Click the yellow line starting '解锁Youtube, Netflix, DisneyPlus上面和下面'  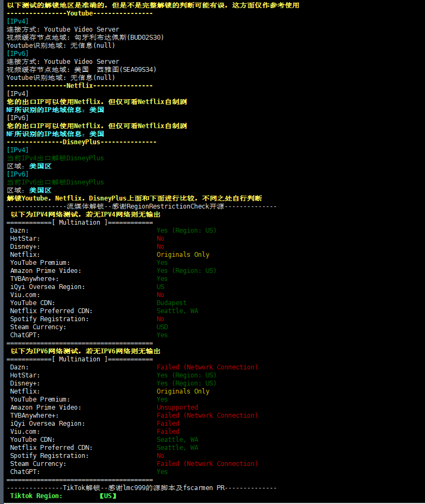tap(134, 198)
